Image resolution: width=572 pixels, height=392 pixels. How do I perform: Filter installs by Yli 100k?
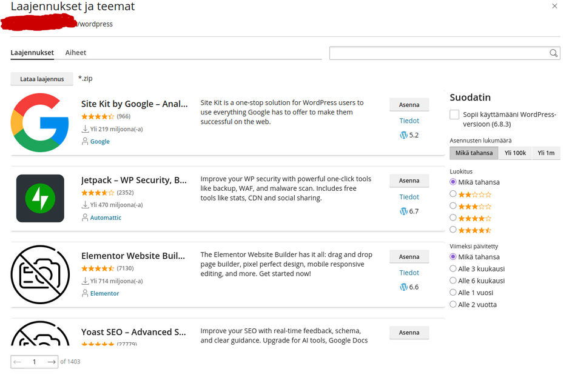coord(515,153)
